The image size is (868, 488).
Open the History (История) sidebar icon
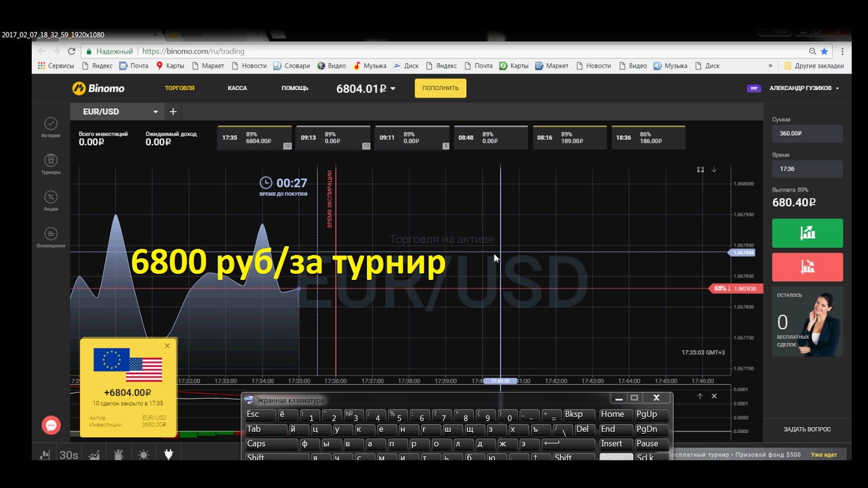coord(51,123)
